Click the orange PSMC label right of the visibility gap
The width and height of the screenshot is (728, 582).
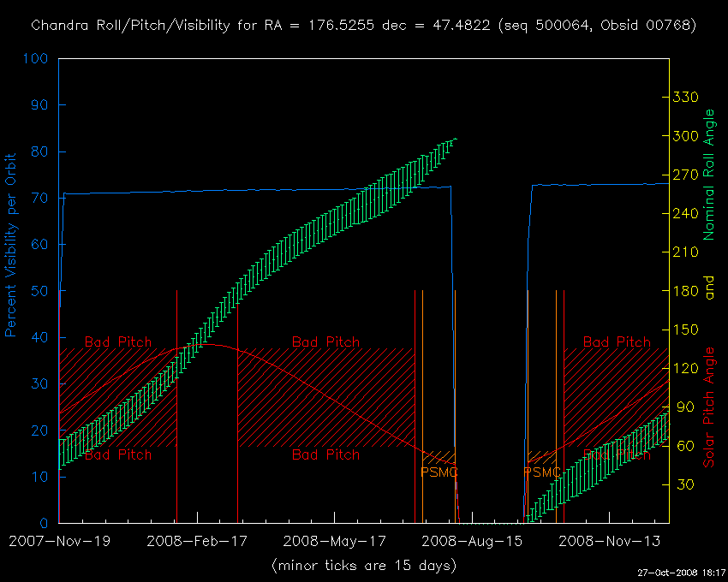[x=542, y=472]
